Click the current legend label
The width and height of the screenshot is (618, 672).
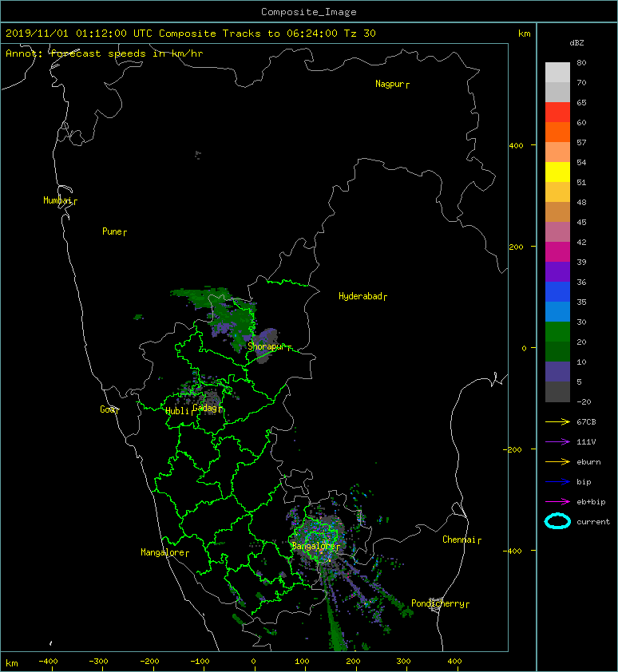(x=593, y=522)
